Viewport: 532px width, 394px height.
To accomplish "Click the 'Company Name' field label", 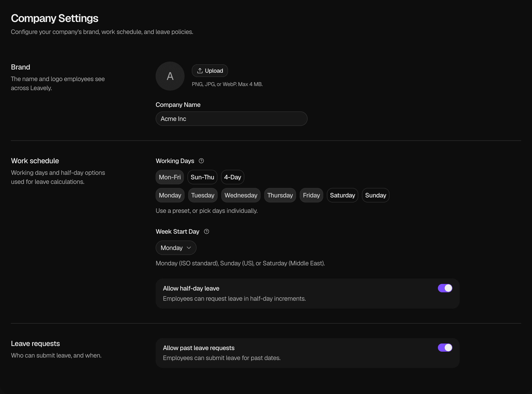I will click(x=178, y=105).
